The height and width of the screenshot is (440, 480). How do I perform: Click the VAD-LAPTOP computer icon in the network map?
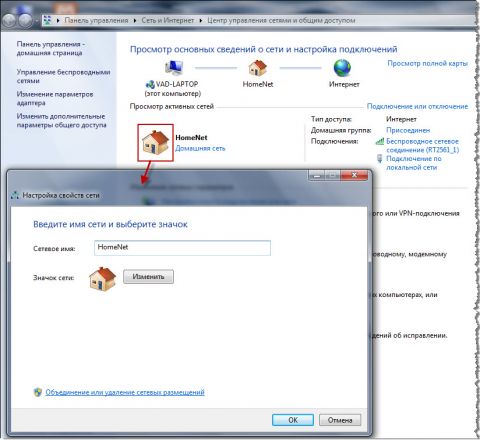(x=174, y=67)
